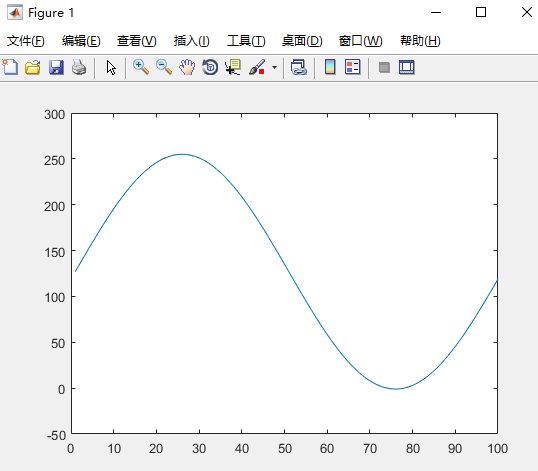Insert a Legend using the toolbar icon
The width and height of the screenshot is (538, 471).
353,67
